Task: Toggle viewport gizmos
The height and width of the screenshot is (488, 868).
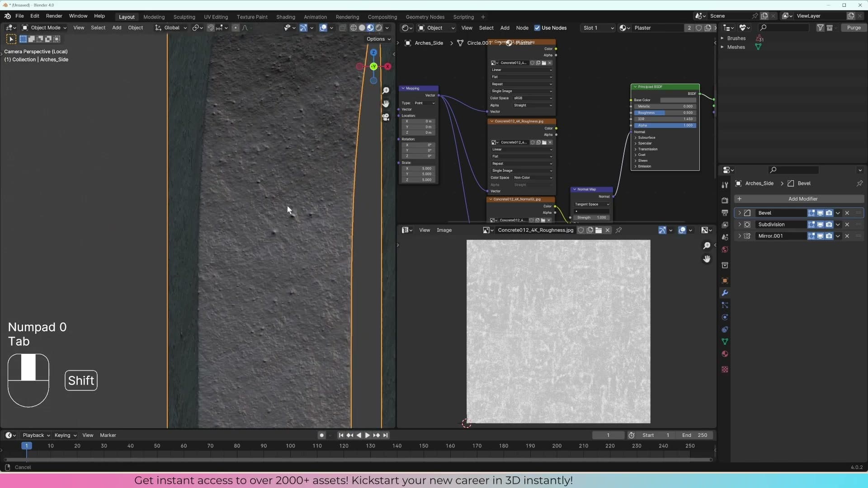Action: point(303,28)
